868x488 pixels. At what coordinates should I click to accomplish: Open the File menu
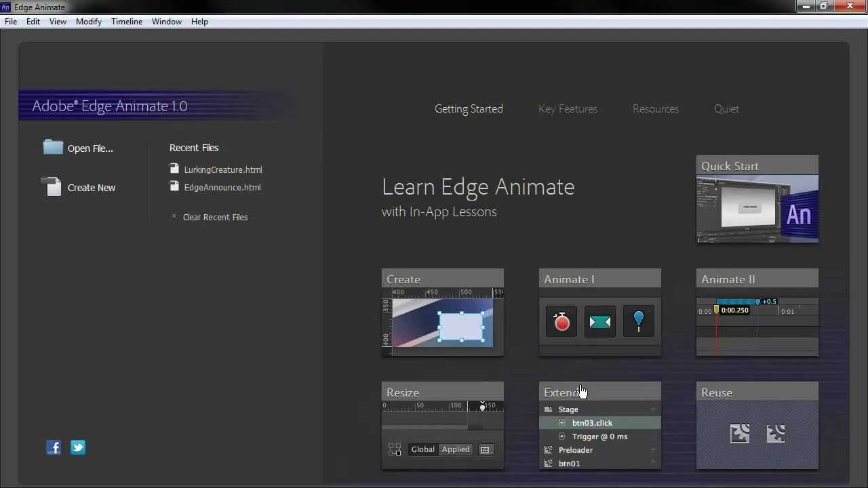[x=11, y=22]
